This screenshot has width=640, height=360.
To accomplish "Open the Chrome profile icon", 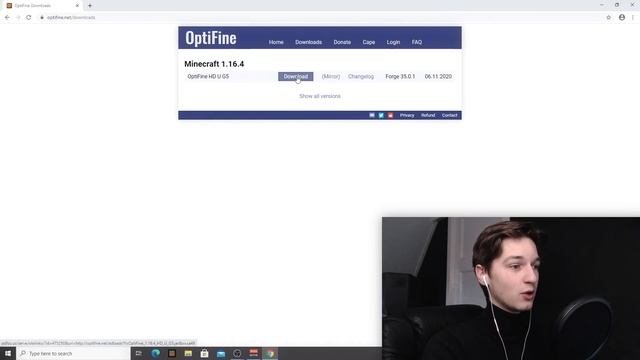I will (x=622, y=18).
